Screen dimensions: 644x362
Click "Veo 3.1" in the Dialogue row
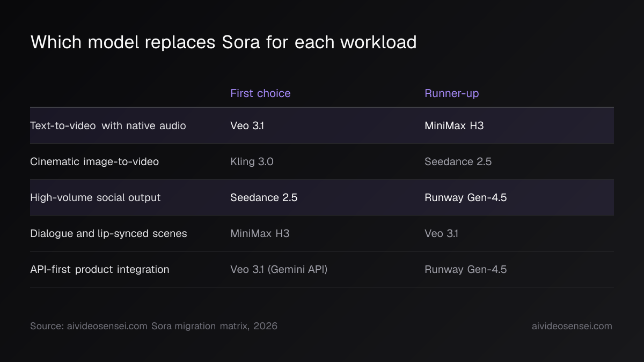441,233
